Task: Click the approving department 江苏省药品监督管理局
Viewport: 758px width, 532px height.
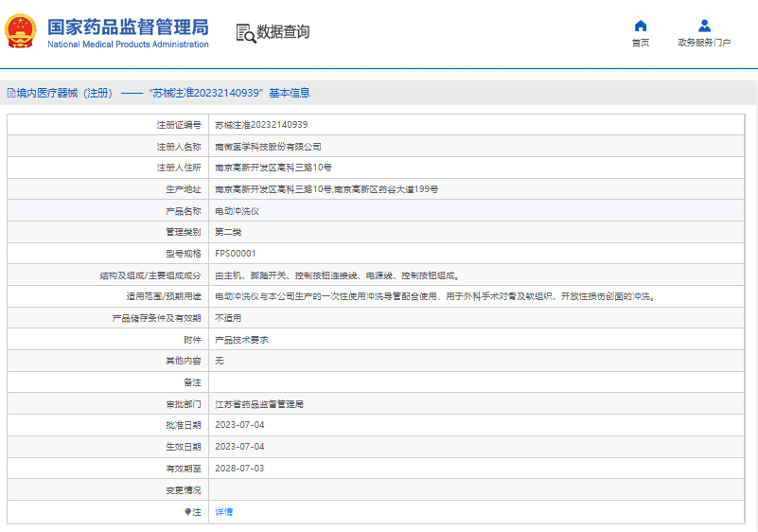Action: point(259,404)
